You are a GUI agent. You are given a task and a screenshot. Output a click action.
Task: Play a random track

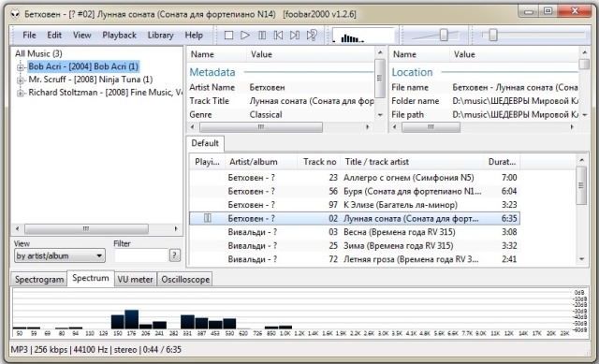point(312,36)
